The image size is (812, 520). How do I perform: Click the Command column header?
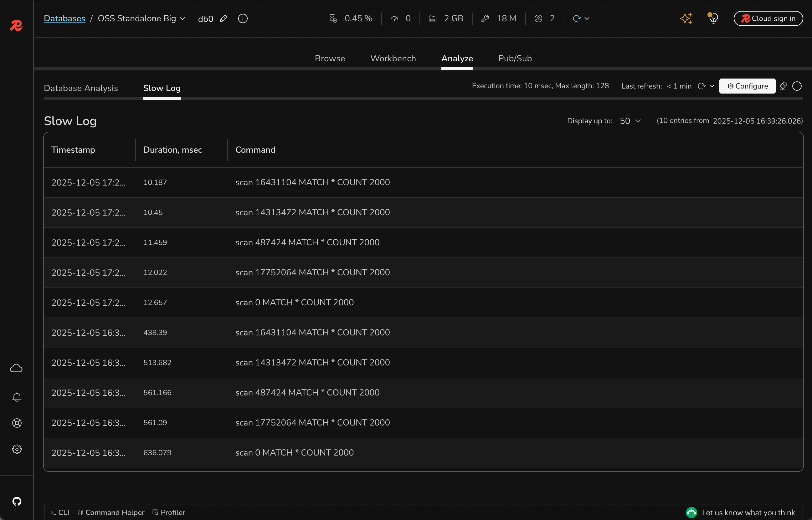[255, 150]
